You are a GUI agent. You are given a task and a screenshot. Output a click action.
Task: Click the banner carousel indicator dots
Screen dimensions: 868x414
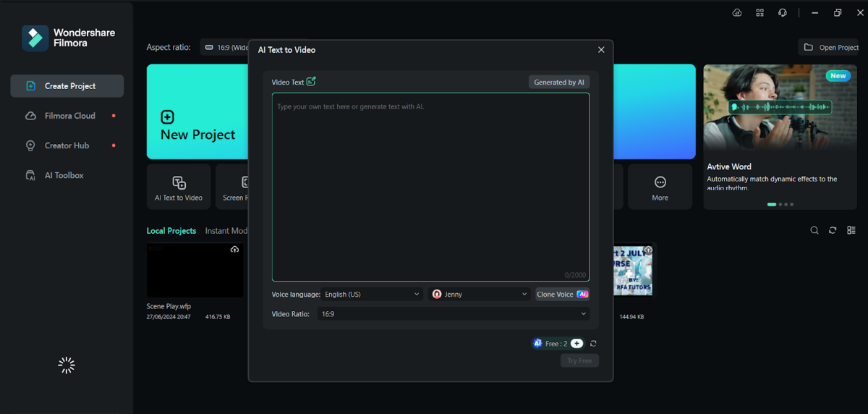pos(780,205)
